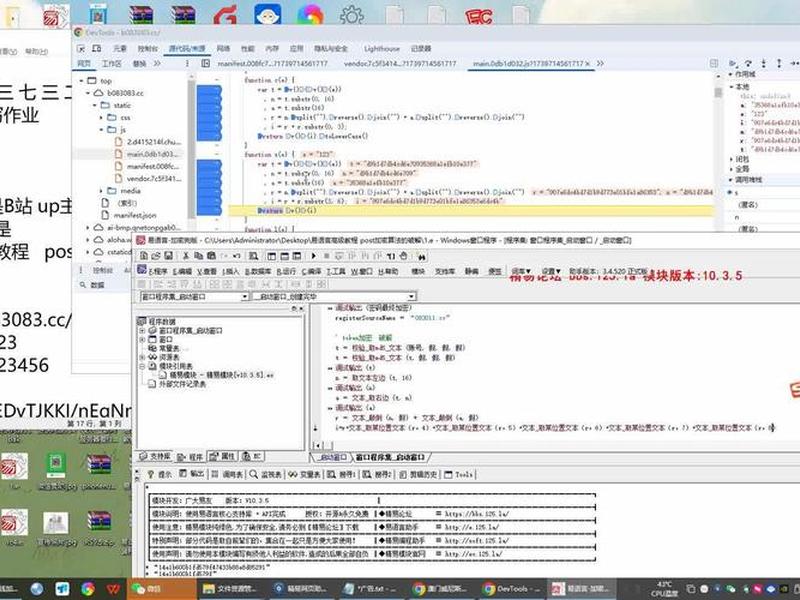Viewport: 800px width, 600px height.
Task: Open the _启动窗口_创建完毕 dropdown arrow
Action: tap(411, 296)
